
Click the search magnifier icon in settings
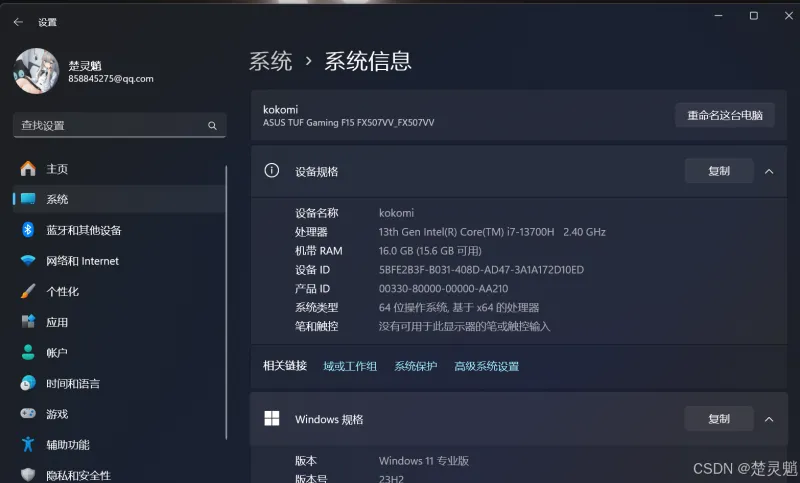pyautogui.click(x=212, y=126)
